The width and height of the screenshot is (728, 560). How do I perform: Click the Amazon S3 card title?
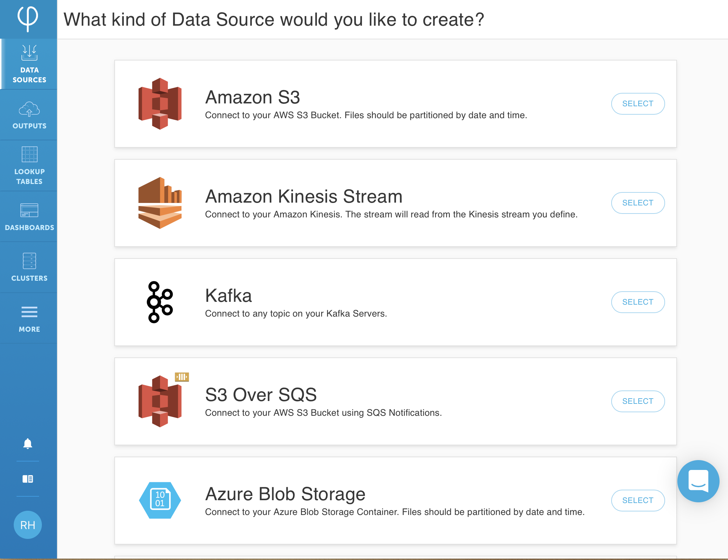253,97
